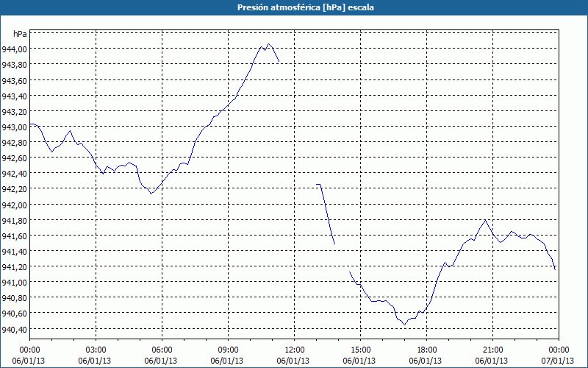Click the 940,40 pressure axis label
The image size is (588, 368).
pos(14,330)
